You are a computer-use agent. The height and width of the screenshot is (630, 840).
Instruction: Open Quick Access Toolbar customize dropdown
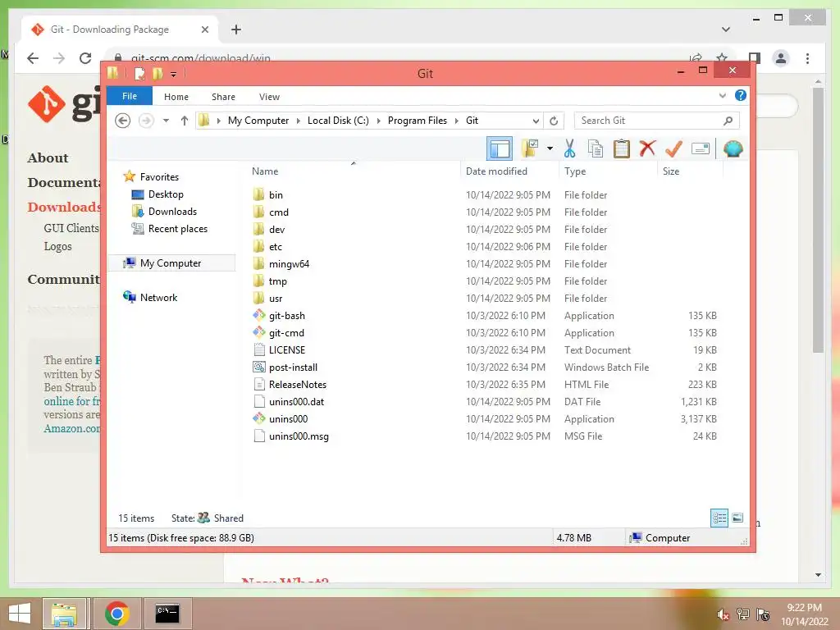pyautogui.click(x=174, y=74)
